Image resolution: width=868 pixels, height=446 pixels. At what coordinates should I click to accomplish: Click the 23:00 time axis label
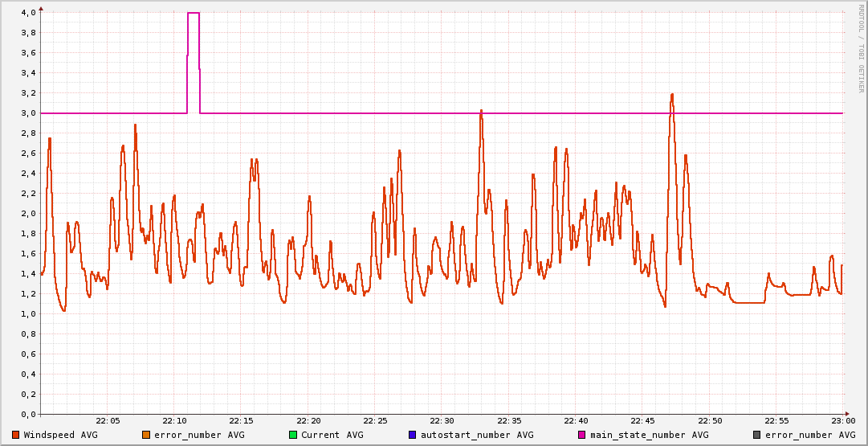(x=843, y=421)
